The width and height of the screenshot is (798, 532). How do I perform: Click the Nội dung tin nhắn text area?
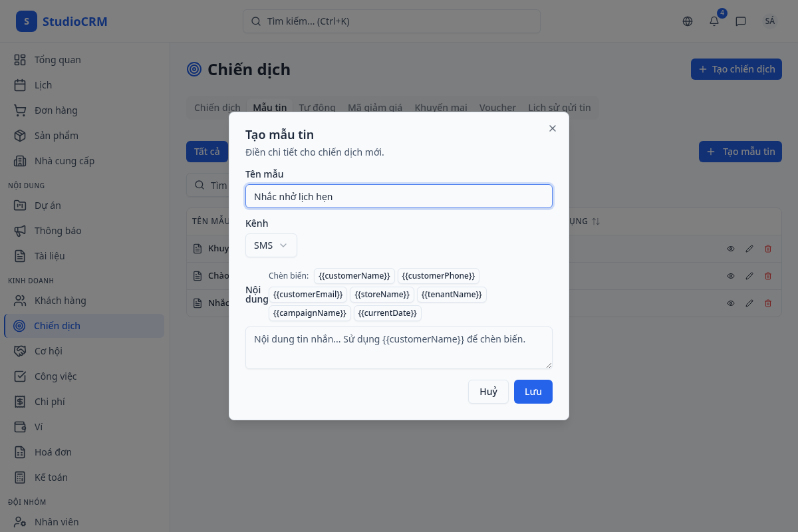click(x=398, y=347)
